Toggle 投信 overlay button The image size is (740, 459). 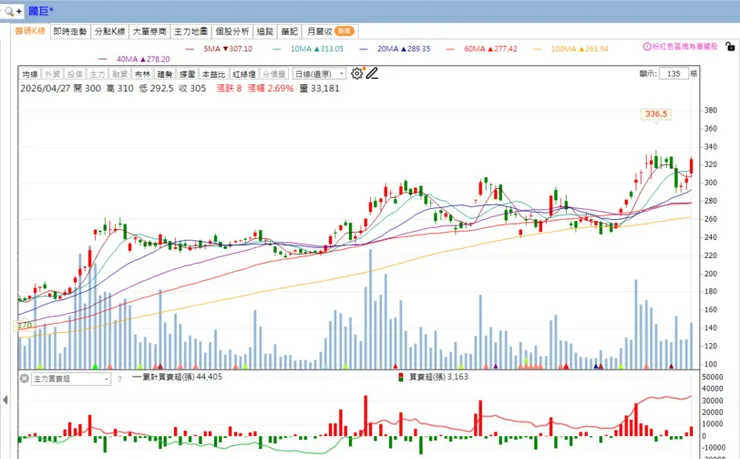pos(75,74)
